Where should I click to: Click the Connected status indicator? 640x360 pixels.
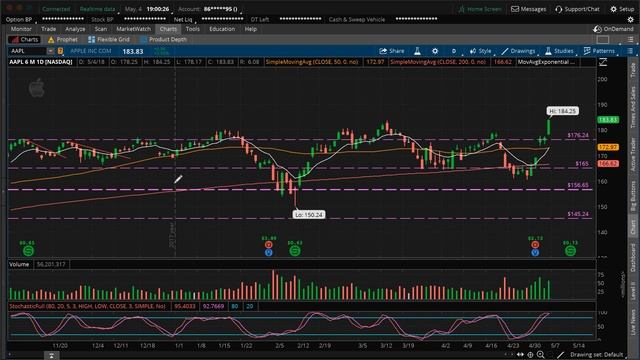[56, 9]
